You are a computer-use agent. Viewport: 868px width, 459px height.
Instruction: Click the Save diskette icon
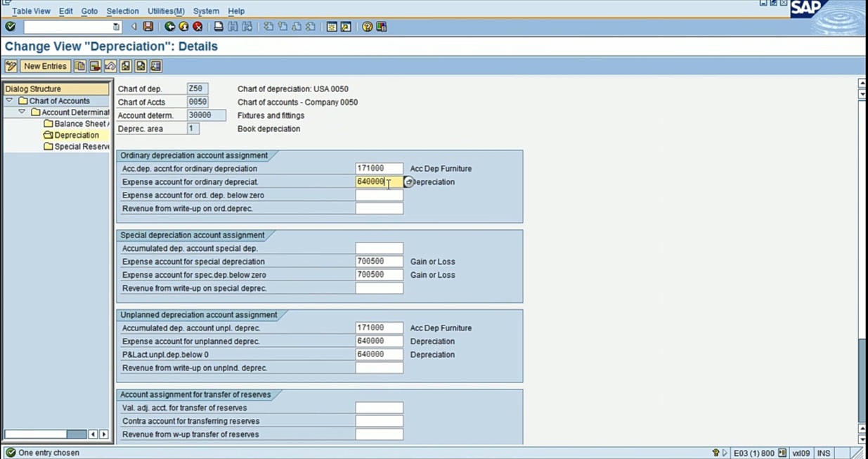(148, 27)
